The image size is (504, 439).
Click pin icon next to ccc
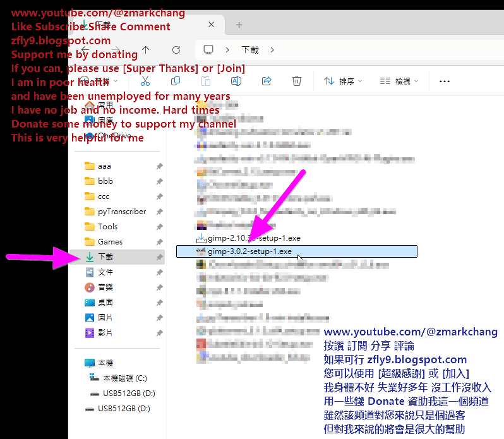[159, 196]
